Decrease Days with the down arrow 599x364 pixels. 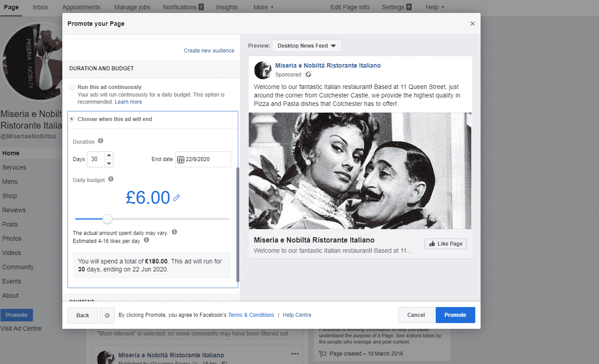[109, 163]
